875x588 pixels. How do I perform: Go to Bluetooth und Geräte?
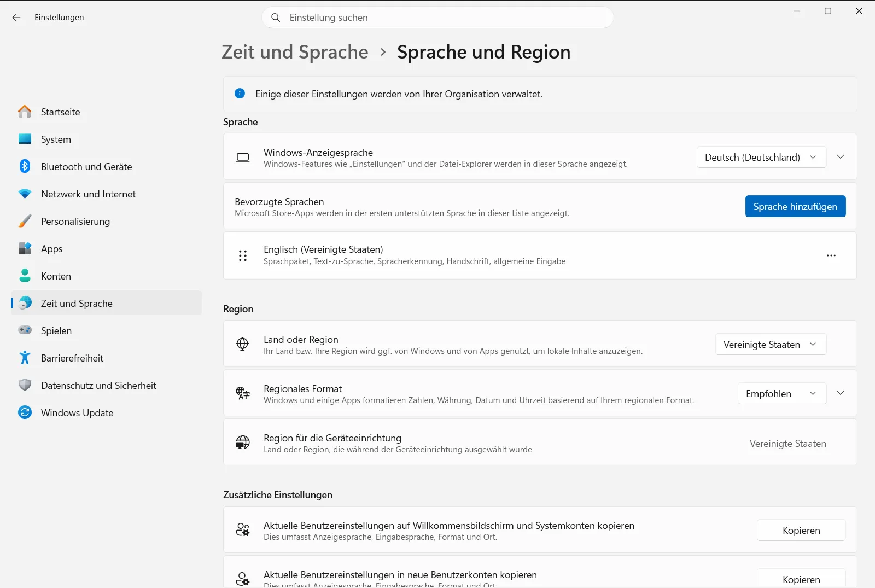pos(106,166)
